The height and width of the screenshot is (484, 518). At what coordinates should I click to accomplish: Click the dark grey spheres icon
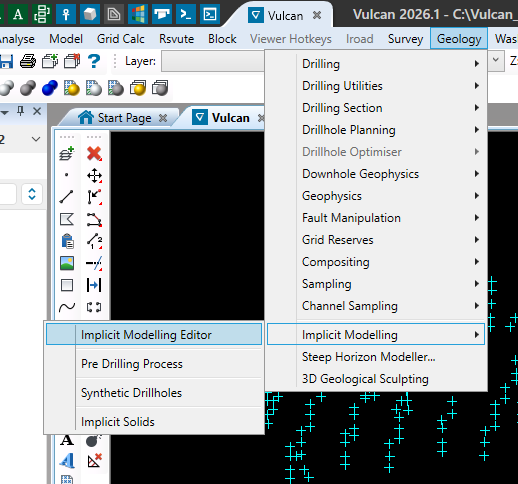point(28,88)
